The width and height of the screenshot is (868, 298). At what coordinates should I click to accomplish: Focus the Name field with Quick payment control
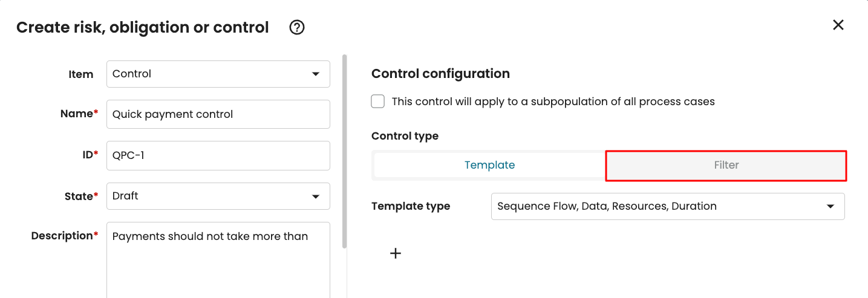(218, 114)
